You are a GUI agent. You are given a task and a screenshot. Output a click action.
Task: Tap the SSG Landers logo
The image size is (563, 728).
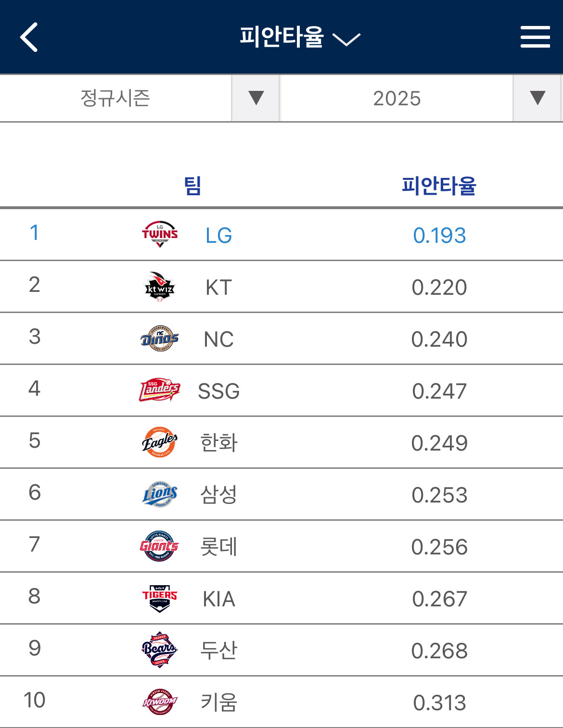point(160,390)
